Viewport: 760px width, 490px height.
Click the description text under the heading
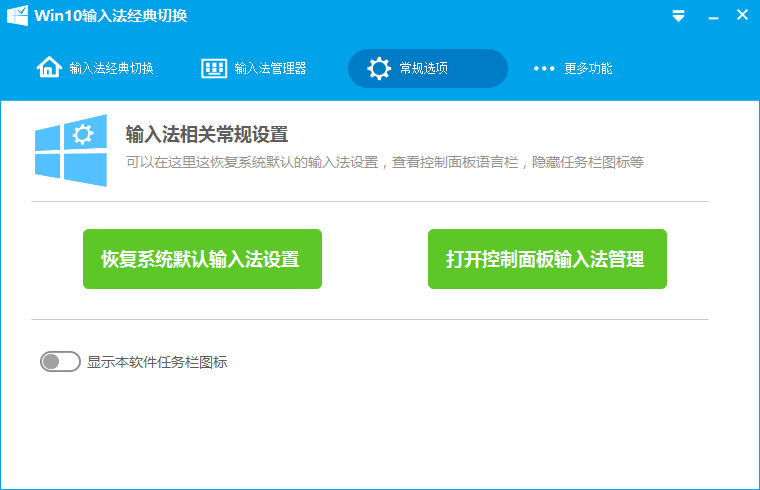385,162
